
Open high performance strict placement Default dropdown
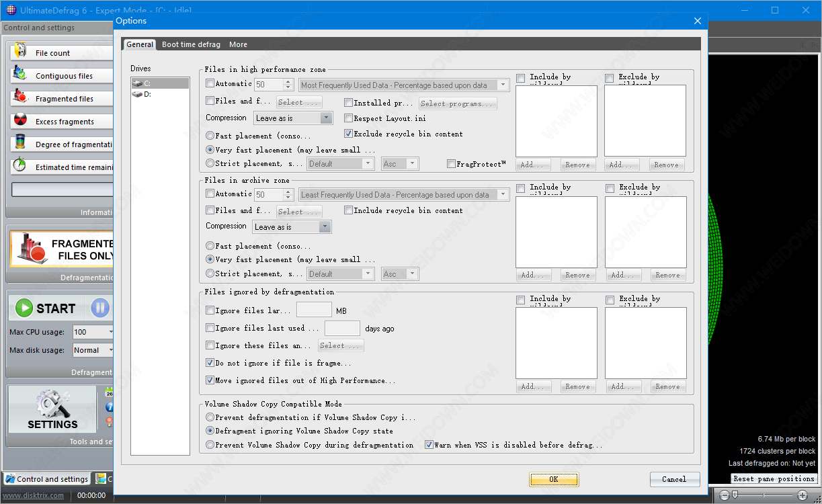point(341,164)
